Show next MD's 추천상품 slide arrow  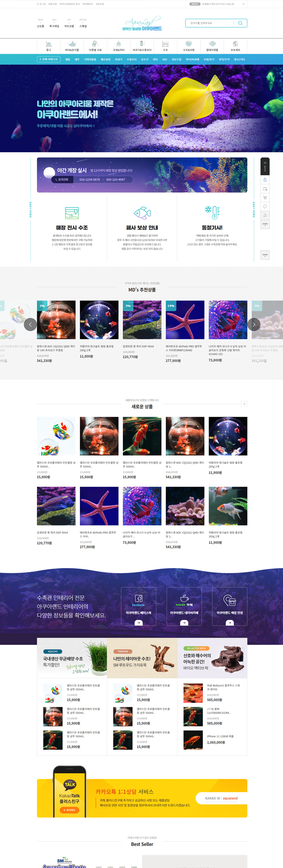[254, 324]
